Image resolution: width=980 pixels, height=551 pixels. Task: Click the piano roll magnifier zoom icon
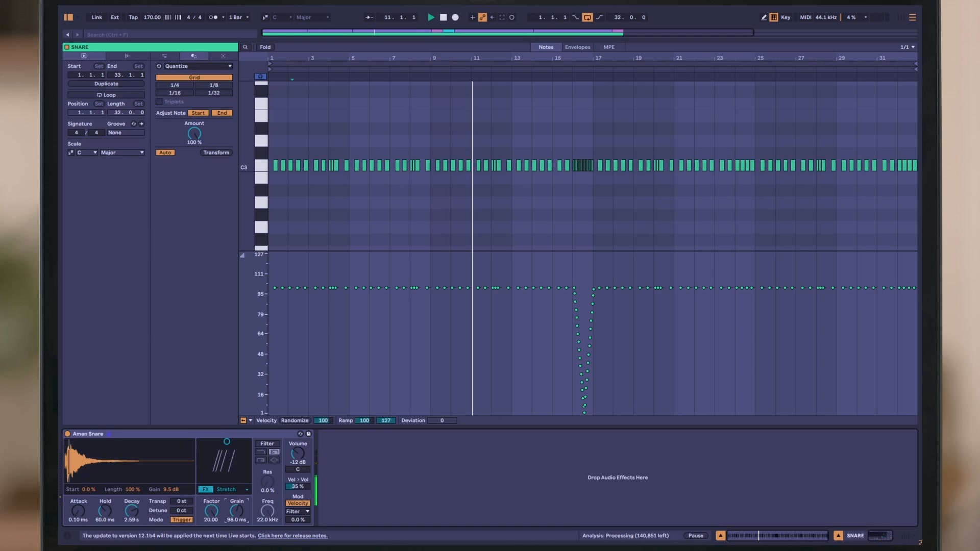tap(245, 47)
